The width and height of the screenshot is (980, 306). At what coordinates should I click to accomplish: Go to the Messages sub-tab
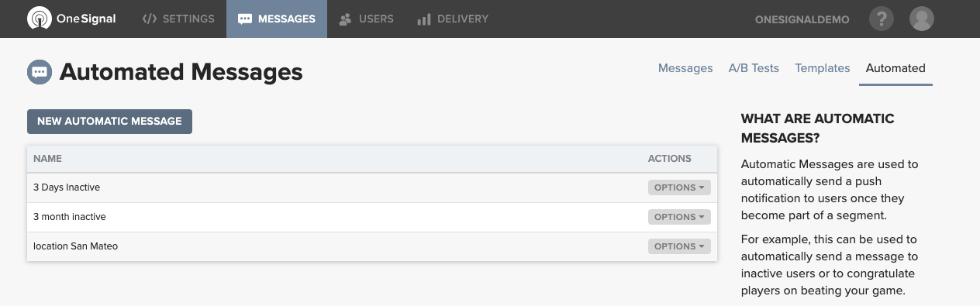click(685, 68)
